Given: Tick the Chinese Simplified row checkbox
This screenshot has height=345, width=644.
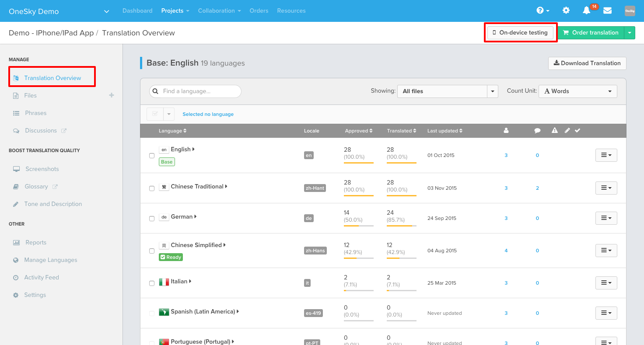Looking at the screenshot, I should point(152,251).
